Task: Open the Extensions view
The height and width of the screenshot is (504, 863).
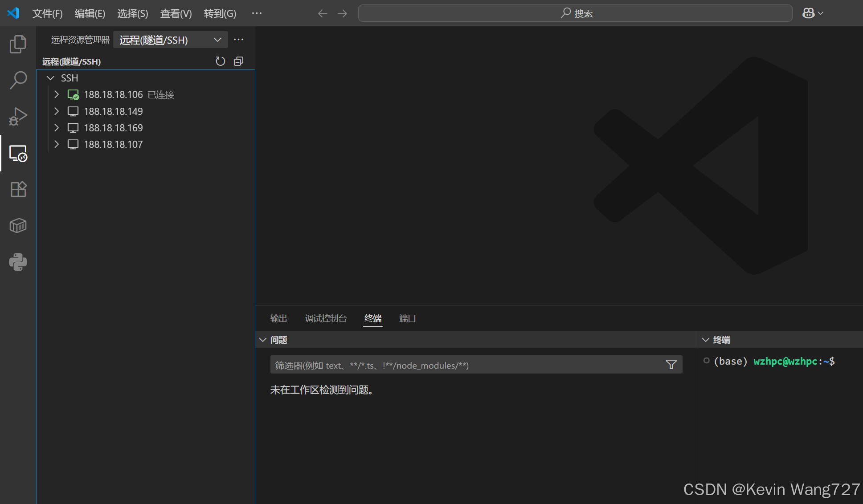Action: coord(18,190)
